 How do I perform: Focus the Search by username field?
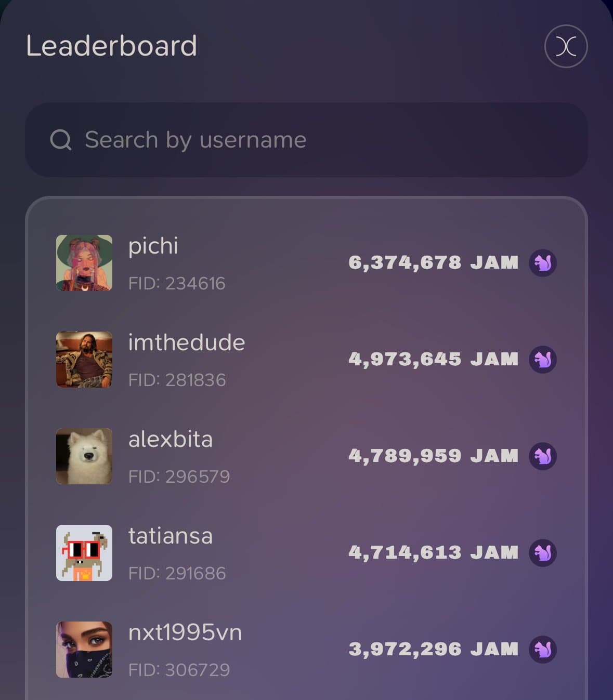point(306,140)
